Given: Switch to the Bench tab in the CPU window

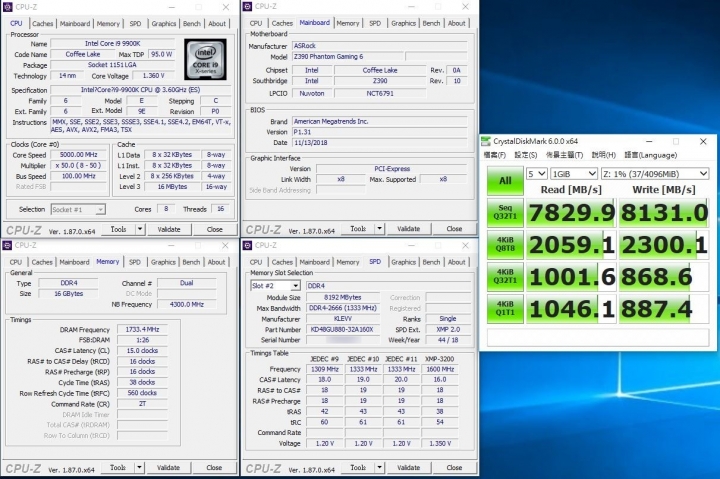Looking at the screenshot, I should pos(191,23).
